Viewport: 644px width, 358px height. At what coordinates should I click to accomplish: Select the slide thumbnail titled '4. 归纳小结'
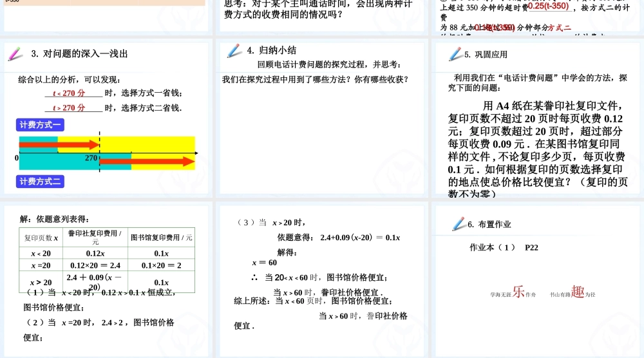click(321, 117)
